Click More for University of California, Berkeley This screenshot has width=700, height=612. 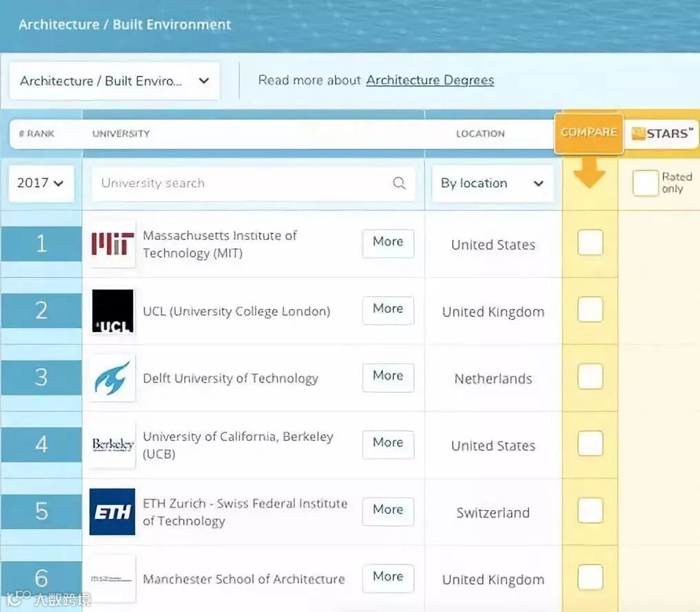point(388,445)
